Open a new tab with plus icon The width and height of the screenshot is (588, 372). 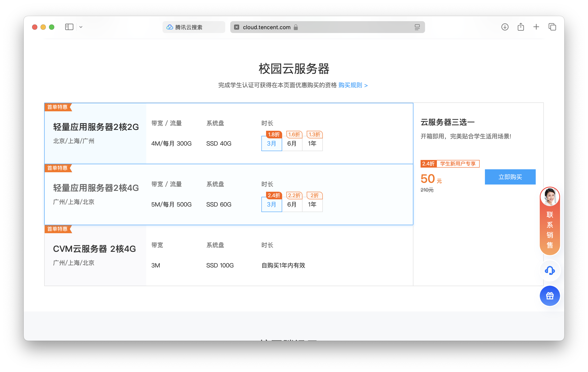pyautogui.click(x=536, y=27)
